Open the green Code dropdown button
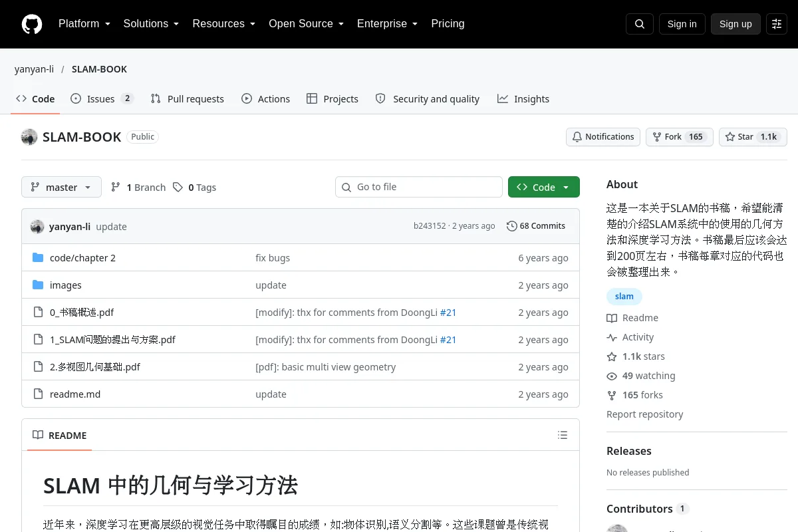798x532 pixels. 544,187
